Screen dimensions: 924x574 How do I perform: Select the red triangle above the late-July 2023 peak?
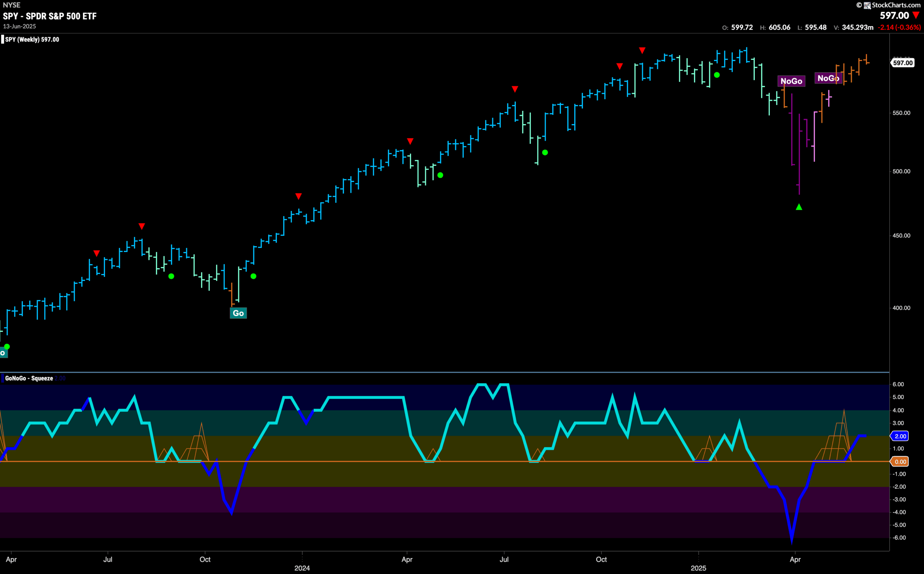[x=142, y=226]
